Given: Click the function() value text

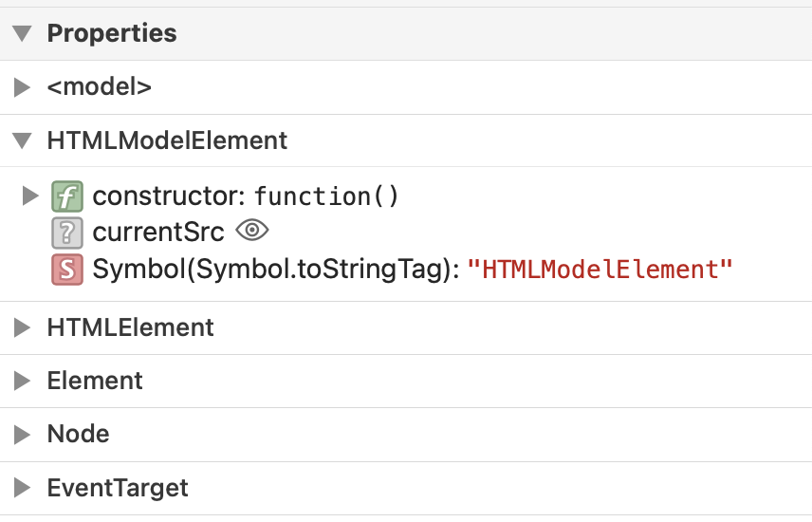Looking at the screenshot, I should (x=326, y=196).
